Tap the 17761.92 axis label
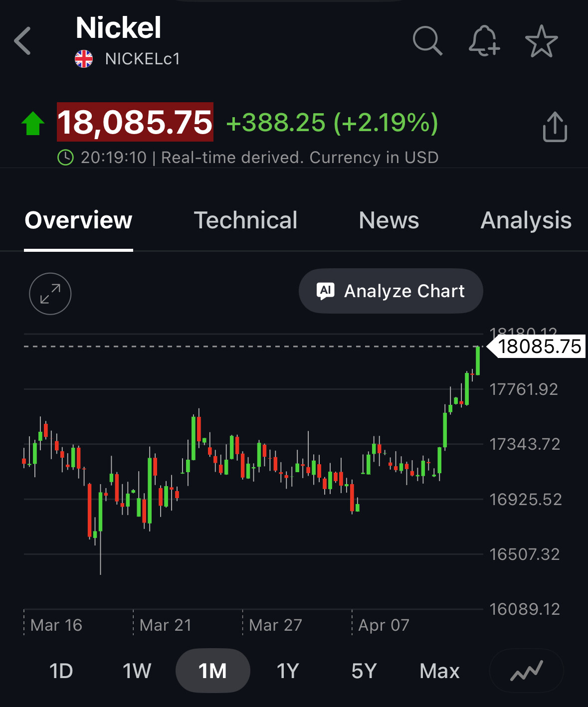Viewport: 588px width, 707px height. point(524,389)
